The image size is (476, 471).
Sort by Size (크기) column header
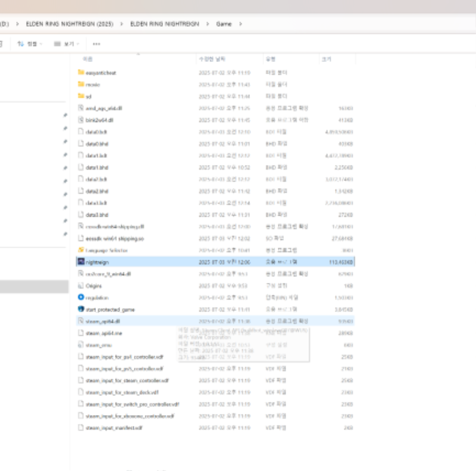[x=326, y=59]
